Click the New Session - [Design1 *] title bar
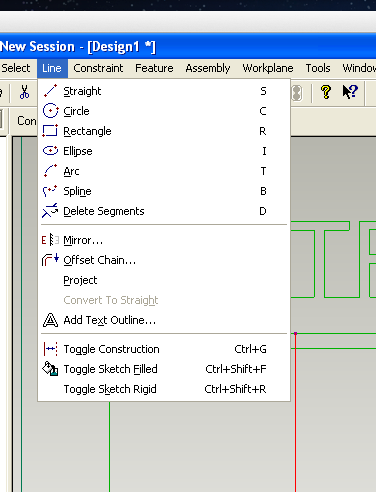Image resolution: width=376 pixels, height=492 pixels. pyautogui.click(x=188, y=46)
